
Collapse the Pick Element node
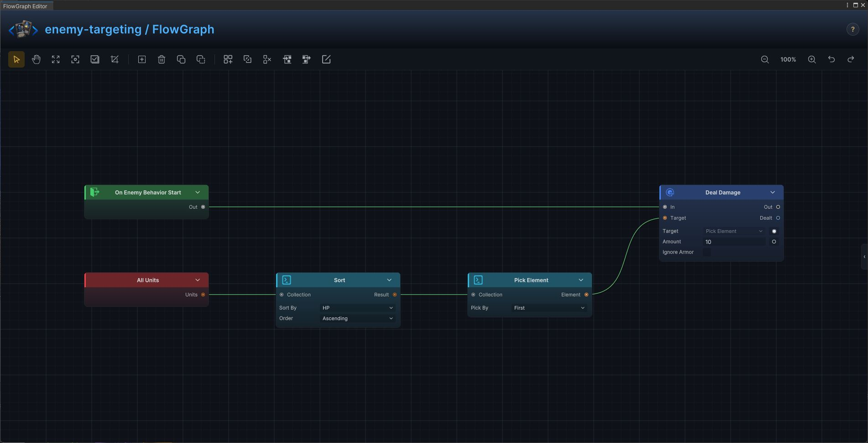[581, 280]
